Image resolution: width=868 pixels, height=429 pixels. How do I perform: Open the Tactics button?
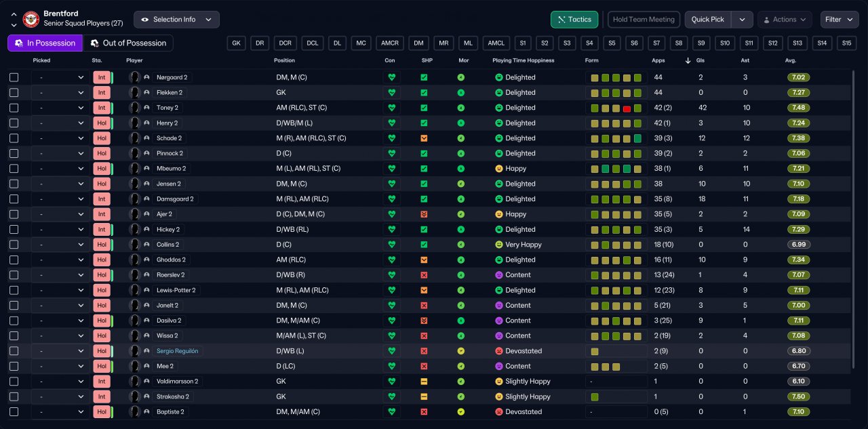[574, 20]
